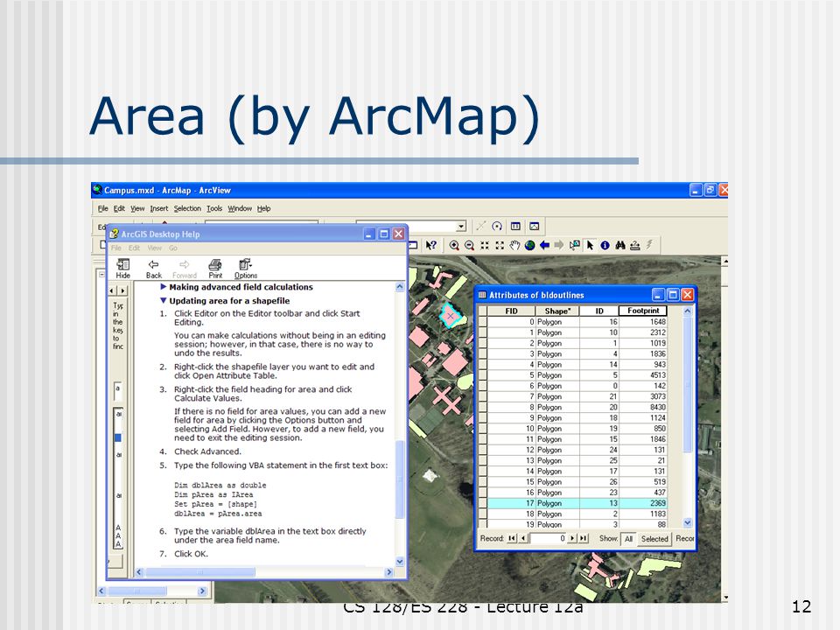
Task: Click the What's This help pointer
Action: tap(431, 245)
